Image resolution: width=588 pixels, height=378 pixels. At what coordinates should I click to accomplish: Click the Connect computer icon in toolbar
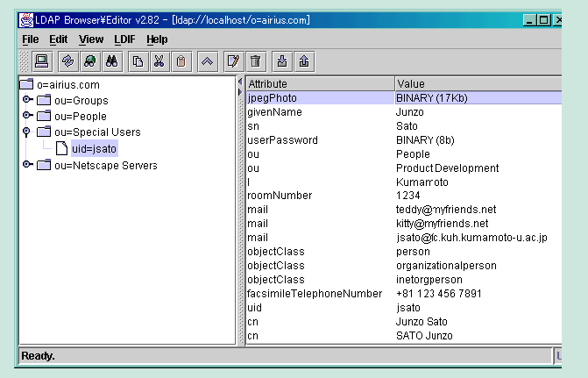[41, 61]
